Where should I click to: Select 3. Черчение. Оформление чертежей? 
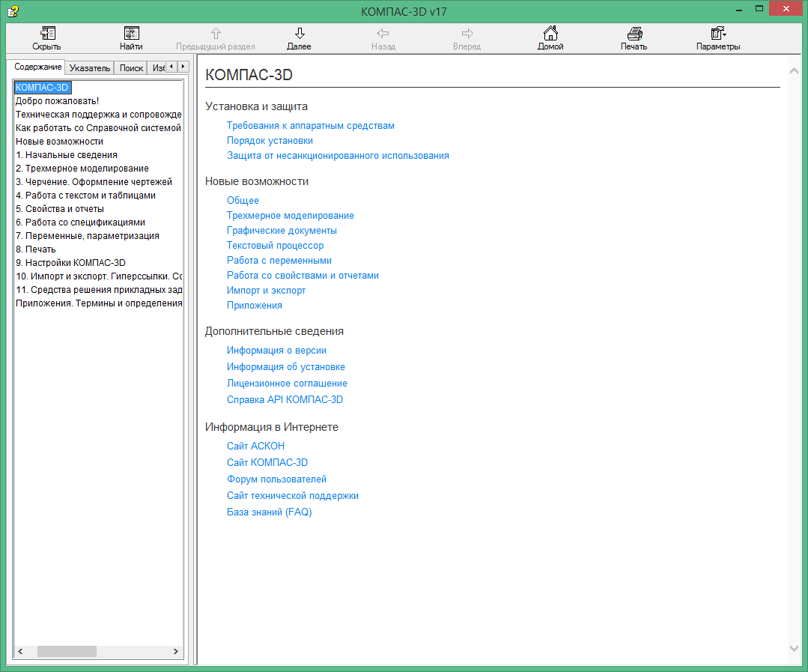pyautogui.click(x=94, y=181)
